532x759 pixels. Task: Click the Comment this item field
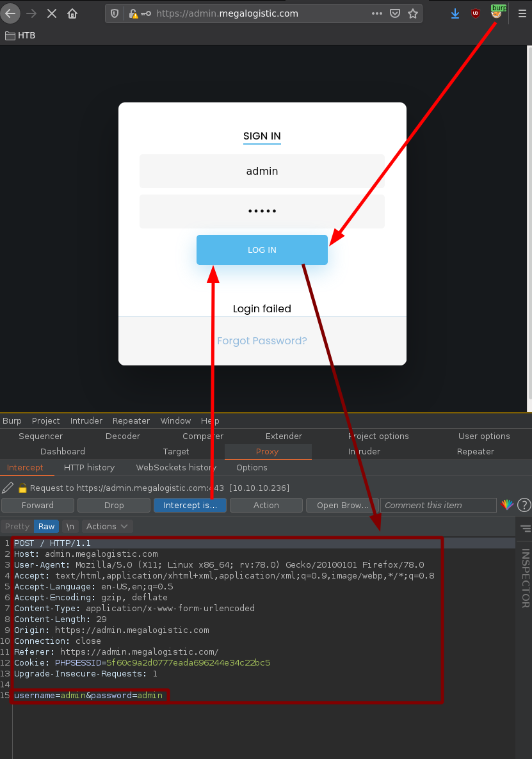pyautogui.click(x=439, y=505)
